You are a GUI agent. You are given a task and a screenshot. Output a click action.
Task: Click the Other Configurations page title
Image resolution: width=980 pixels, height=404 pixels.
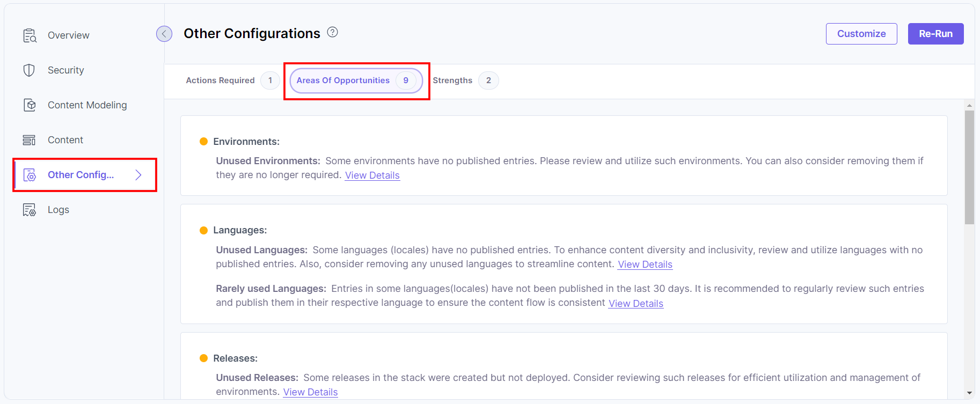pyautogui.click(x=252, y=33)
